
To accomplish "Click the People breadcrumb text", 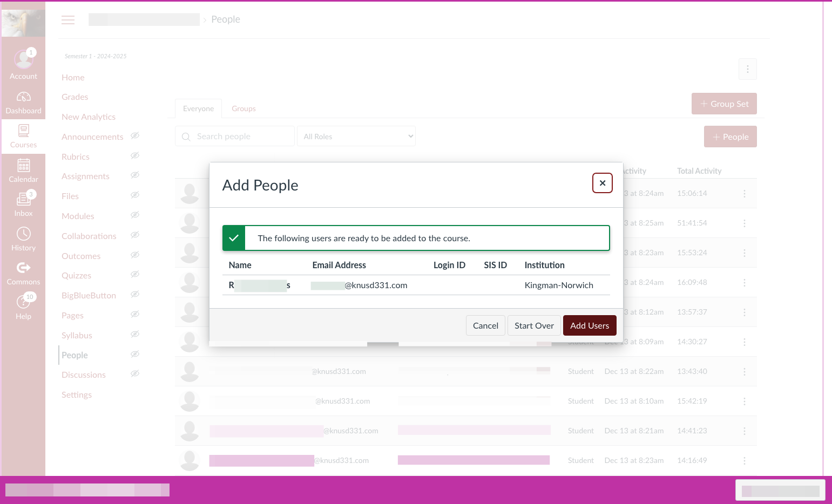I will coord(226,19).
